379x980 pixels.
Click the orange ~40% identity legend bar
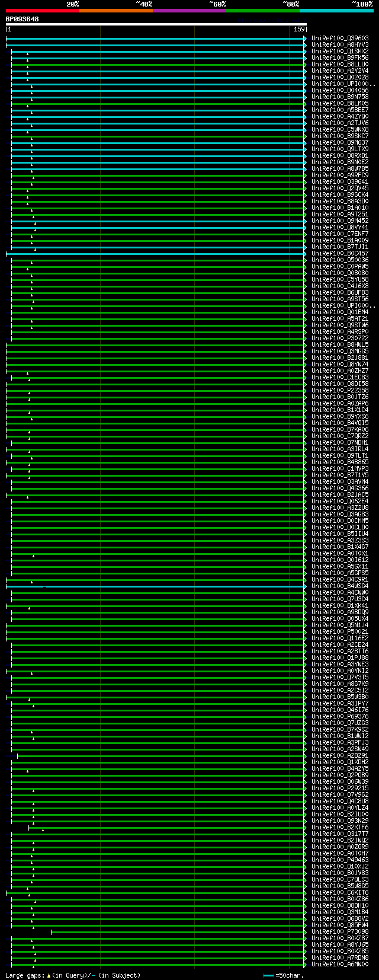tap(116, 10)
